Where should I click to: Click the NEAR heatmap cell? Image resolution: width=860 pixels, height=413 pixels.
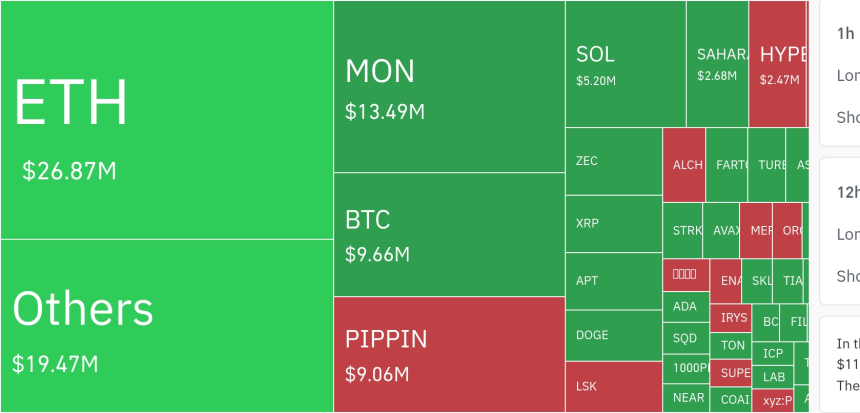(687, 397)
